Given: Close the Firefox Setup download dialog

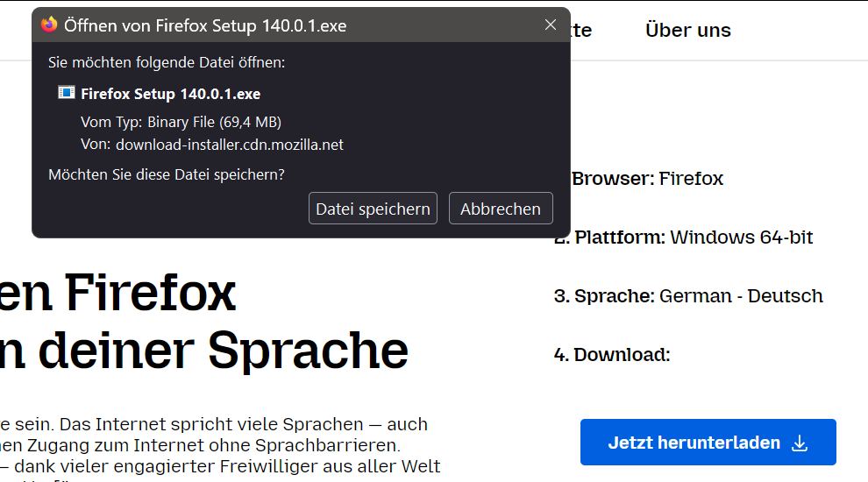Looking at the screenshot, I should pyautogui.click(x=551, y=25).
